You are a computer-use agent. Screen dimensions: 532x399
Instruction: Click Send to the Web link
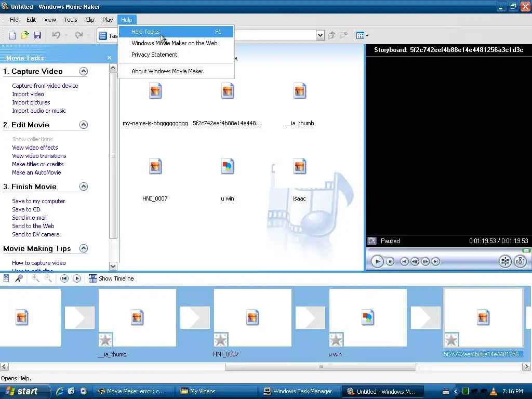coord(33,226)
